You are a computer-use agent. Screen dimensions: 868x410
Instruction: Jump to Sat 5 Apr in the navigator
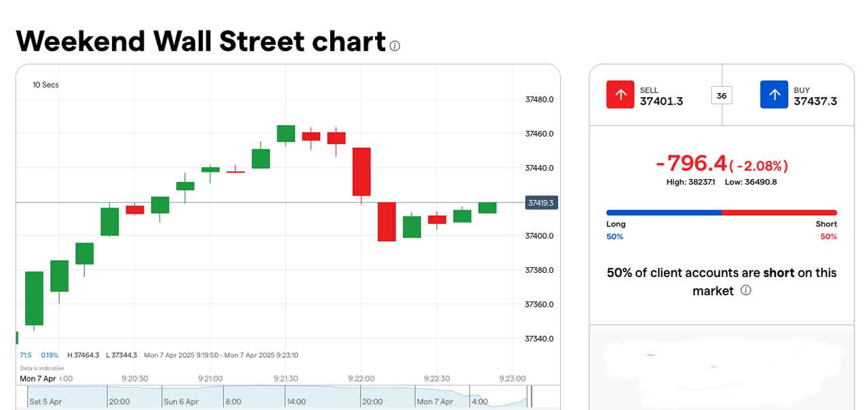[x=45, y=402]
